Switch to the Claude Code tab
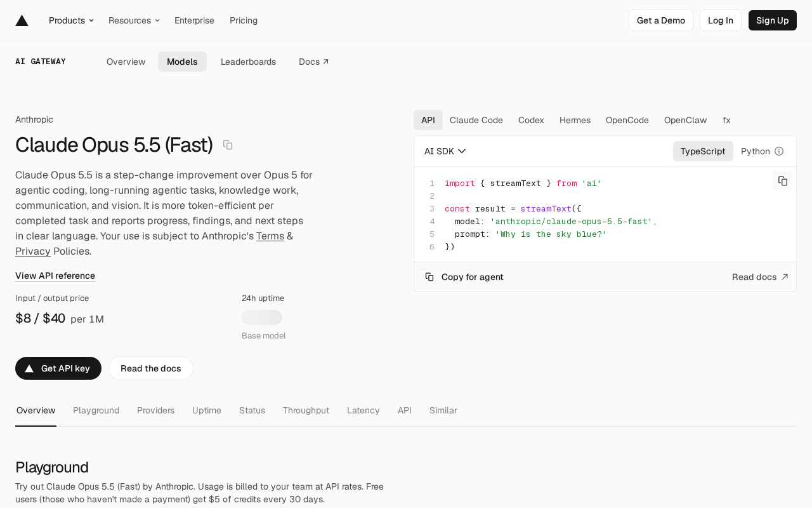This screenshot has width=812, height=508. 476,120
